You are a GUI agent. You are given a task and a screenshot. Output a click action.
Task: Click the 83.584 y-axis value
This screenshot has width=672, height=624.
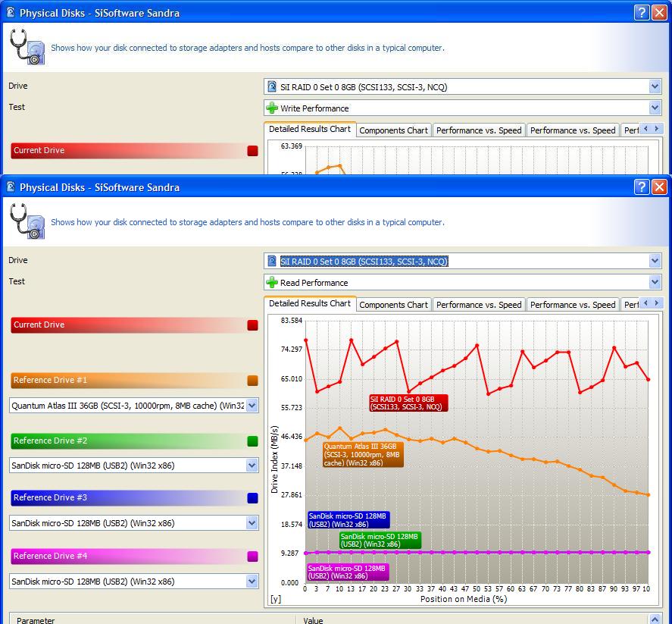tap(292, 321)
